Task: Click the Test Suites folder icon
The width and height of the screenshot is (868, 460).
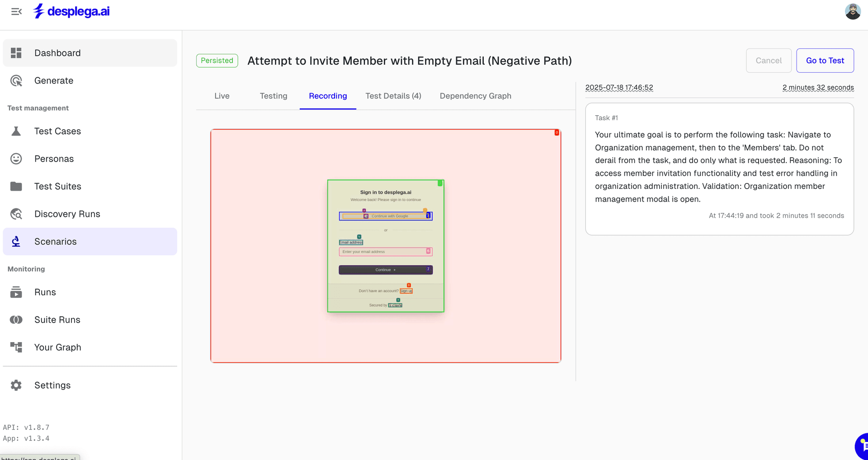Action: (x=16, y=187)
